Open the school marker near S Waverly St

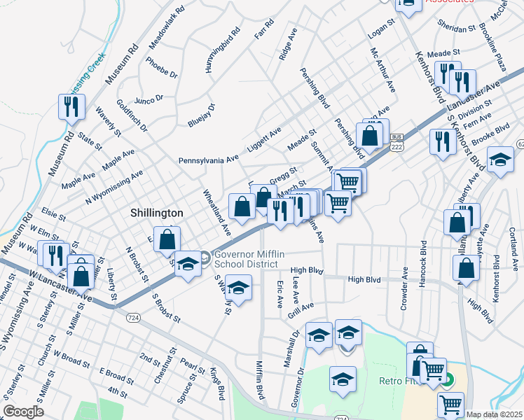coord(238,288)
